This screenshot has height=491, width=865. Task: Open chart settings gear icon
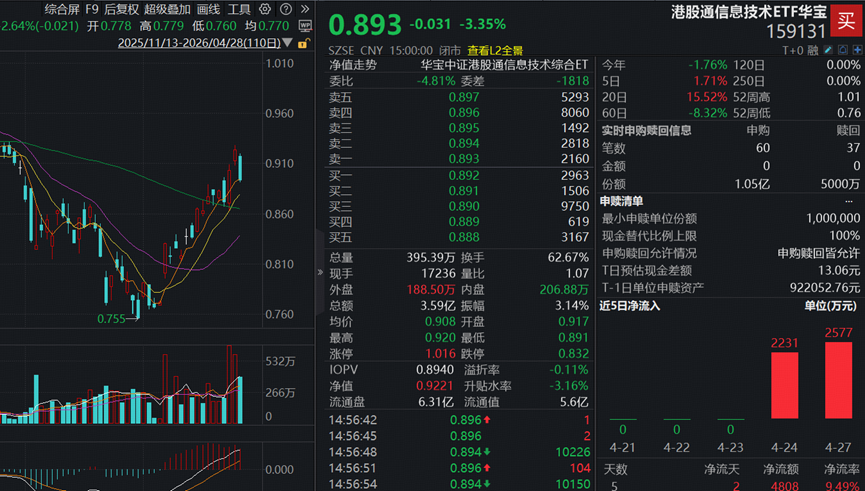[265, 9]
